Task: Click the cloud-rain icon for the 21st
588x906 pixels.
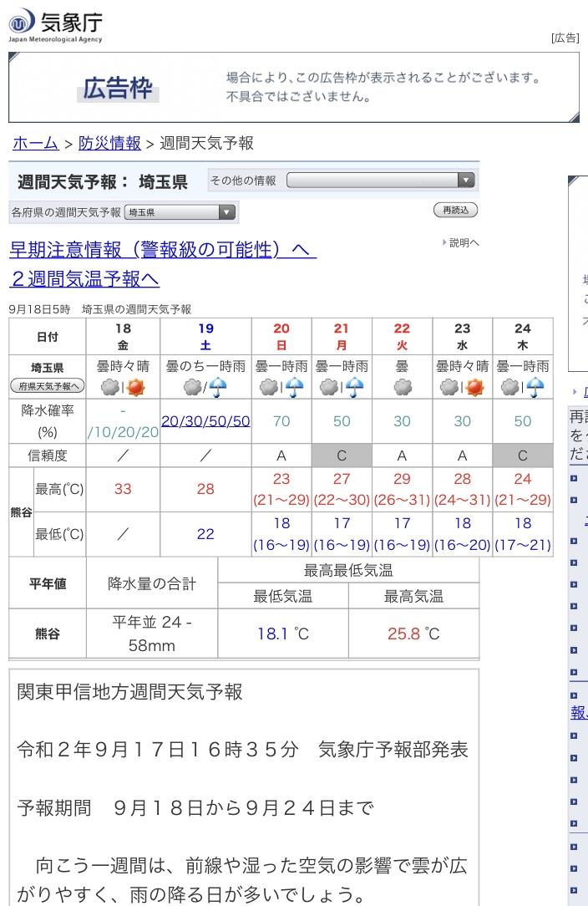Action: point(342,387)
